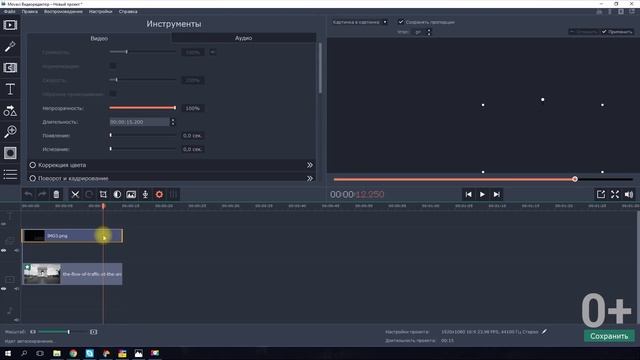640x360 pixels.
Task: Select the Crop tool in timeline toolbar
Action: tap(103, 195)
